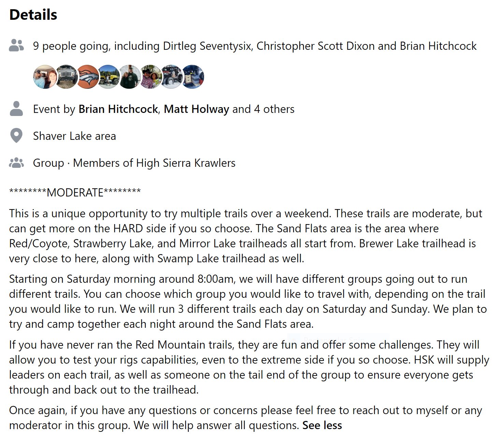Collapse the description with See less
The width and height of the screenshot is (504, 439).
coord(322,425)
